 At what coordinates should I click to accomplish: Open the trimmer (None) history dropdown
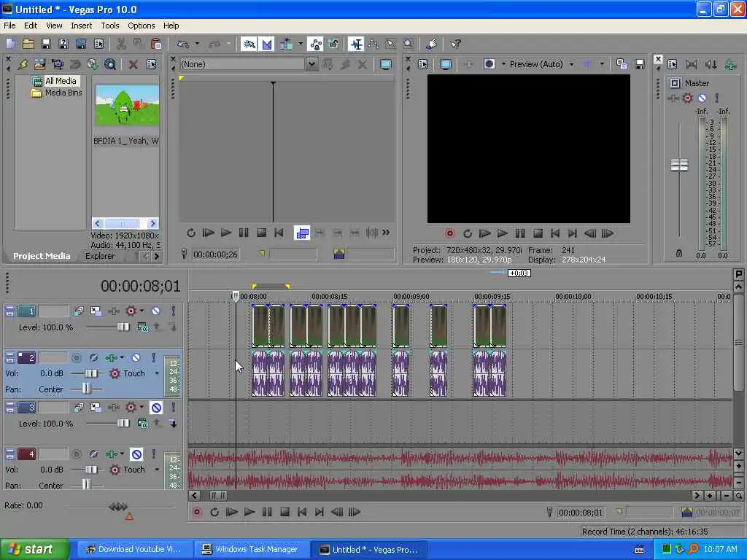tap(311, 64)
